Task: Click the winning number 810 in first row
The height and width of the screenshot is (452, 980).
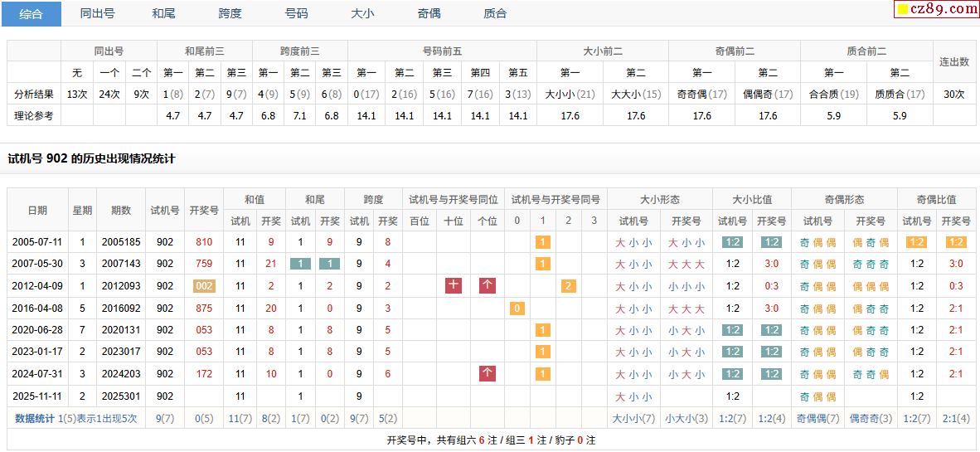Action: point(204,242)
